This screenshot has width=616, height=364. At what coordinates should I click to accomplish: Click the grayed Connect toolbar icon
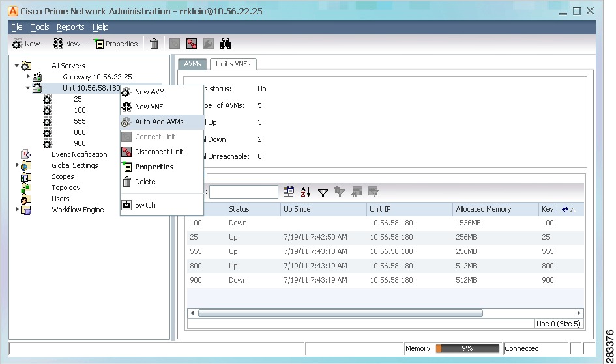click(175, 44)
